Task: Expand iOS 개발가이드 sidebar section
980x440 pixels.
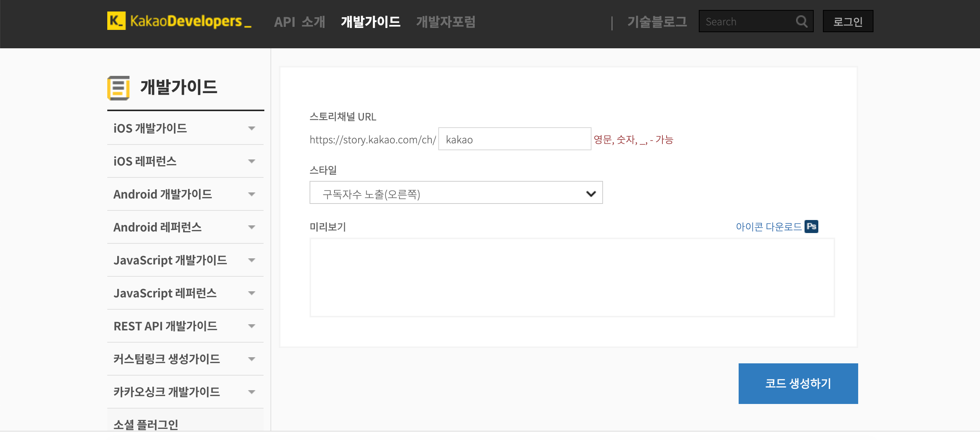Action: click(x=251, y=128)
